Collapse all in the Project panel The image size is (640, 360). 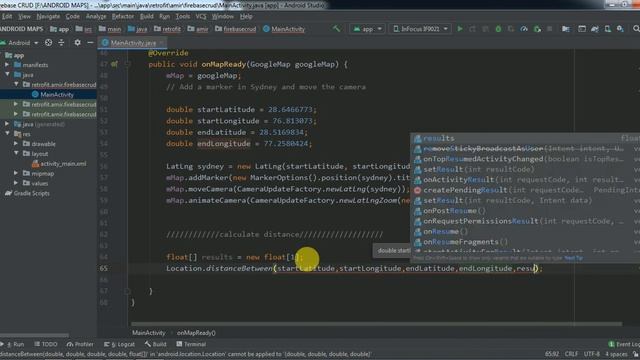61,42
